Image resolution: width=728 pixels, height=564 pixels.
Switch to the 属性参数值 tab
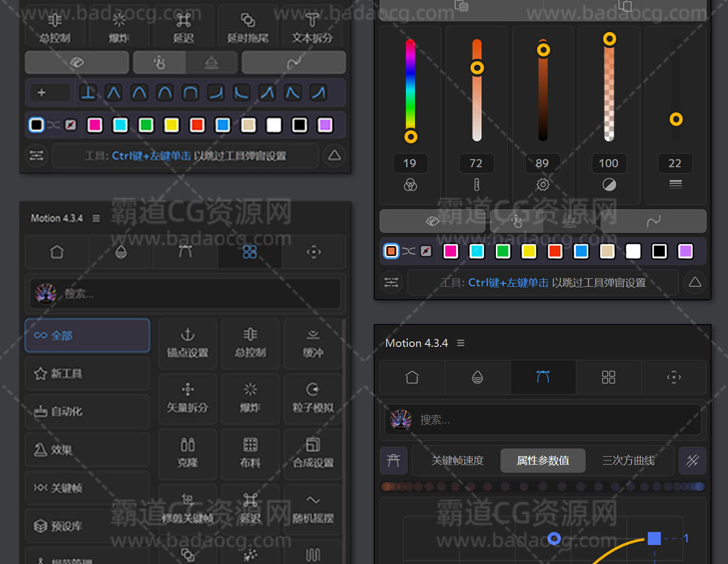[x=543, y=461]
